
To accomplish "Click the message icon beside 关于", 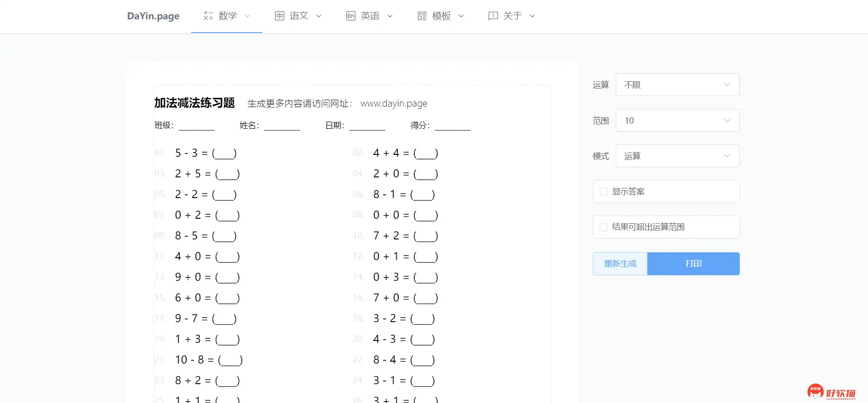I will pyautogui.click(x=493, y=16).
